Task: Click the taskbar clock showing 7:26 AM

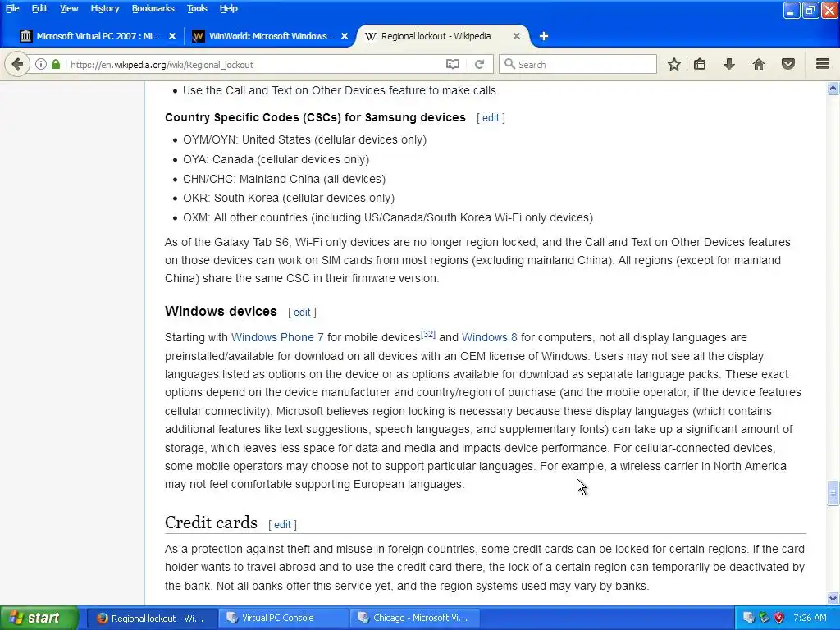Action: (810, 618)
